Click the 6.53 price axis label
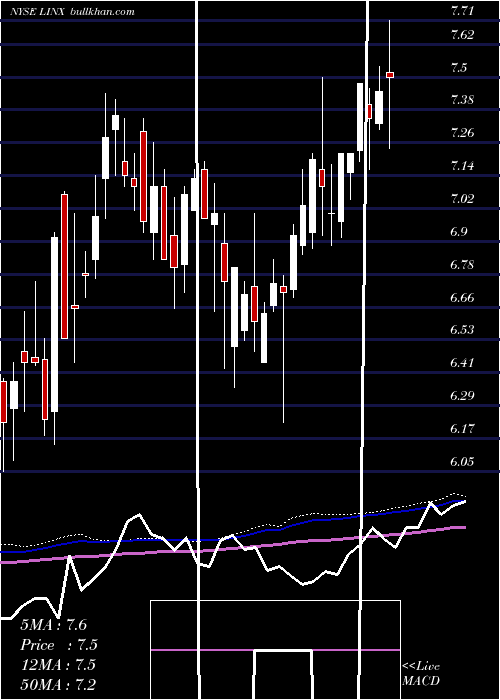The image size is (500, 700). pyautogui.click(x=462, y=330)
